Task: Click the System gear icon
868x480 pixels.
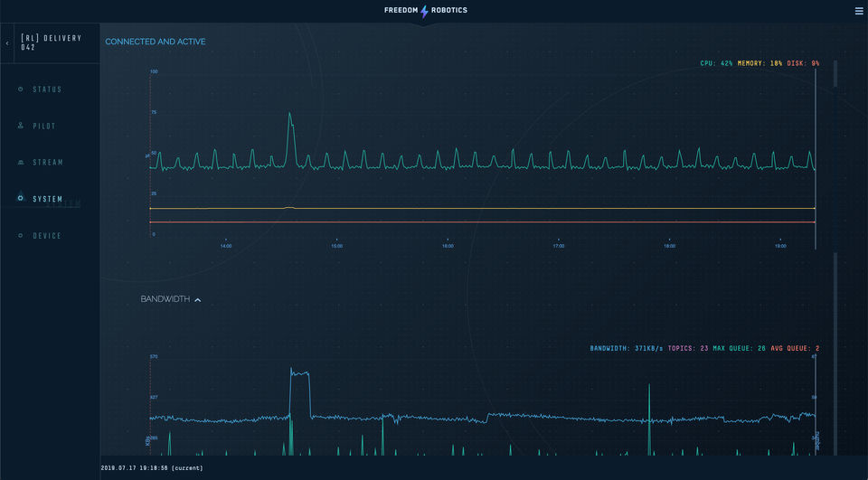Action: point(21,198)
